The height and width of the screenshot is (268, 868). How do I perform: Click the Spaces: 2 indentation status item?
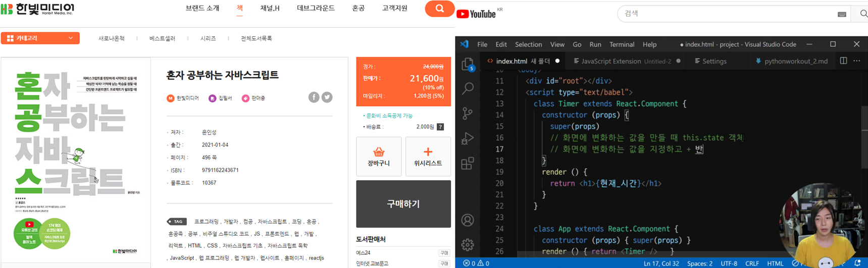700,263
